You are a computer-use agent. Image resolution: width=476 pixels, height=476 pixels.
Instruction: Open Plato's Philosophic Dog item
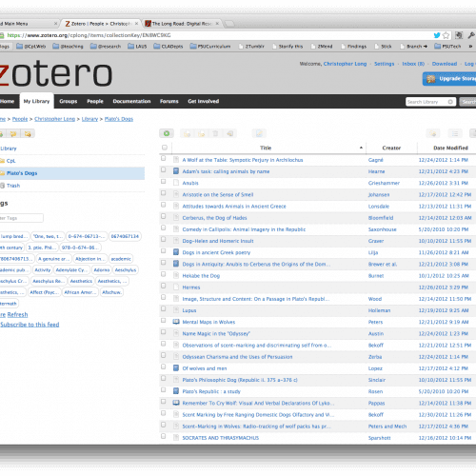point(240,380)
